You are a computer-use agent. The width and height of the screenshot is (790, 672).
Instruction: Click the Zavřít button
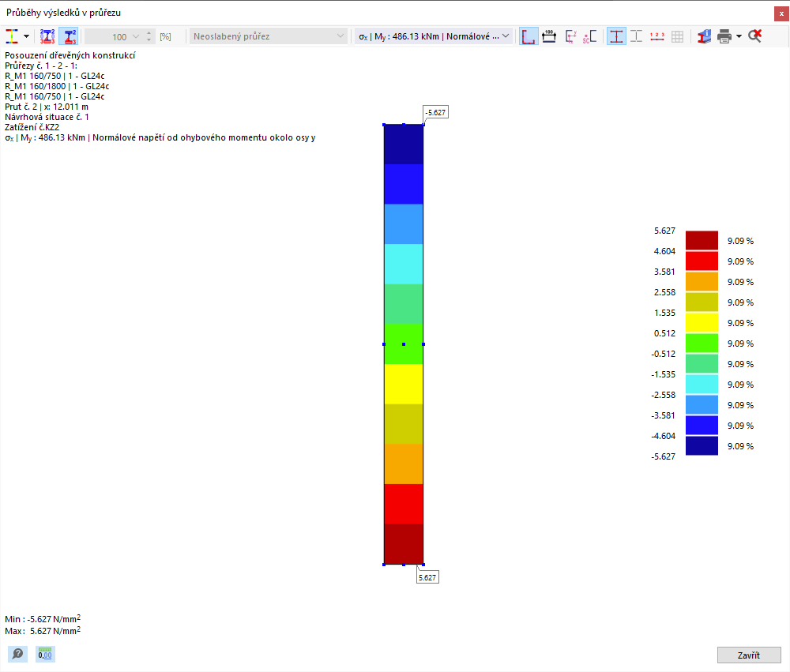pos(749,655)
